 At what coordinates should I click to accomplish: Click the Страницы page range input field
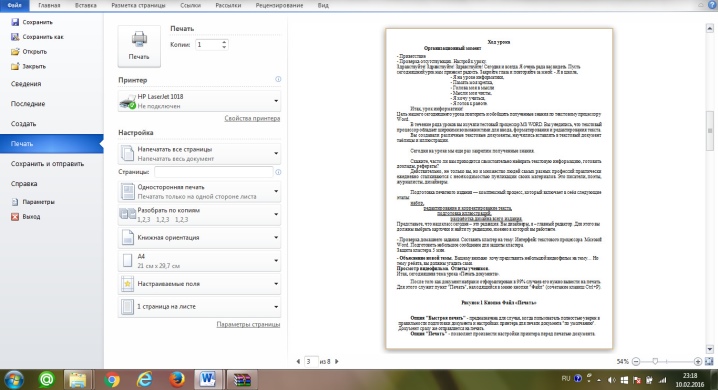click(213, 172)
